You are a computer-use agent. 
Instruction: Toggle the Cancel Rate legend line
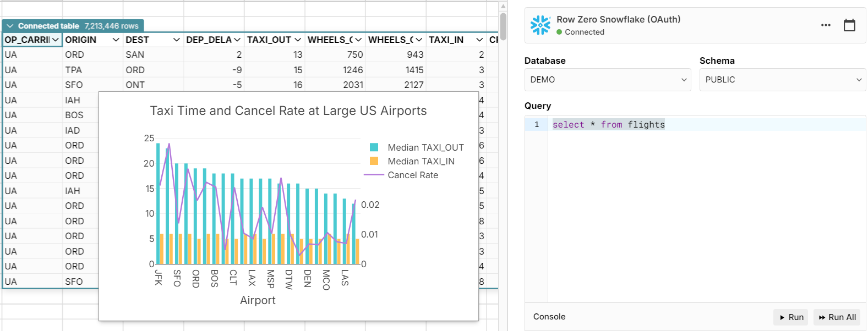[374, 175]
